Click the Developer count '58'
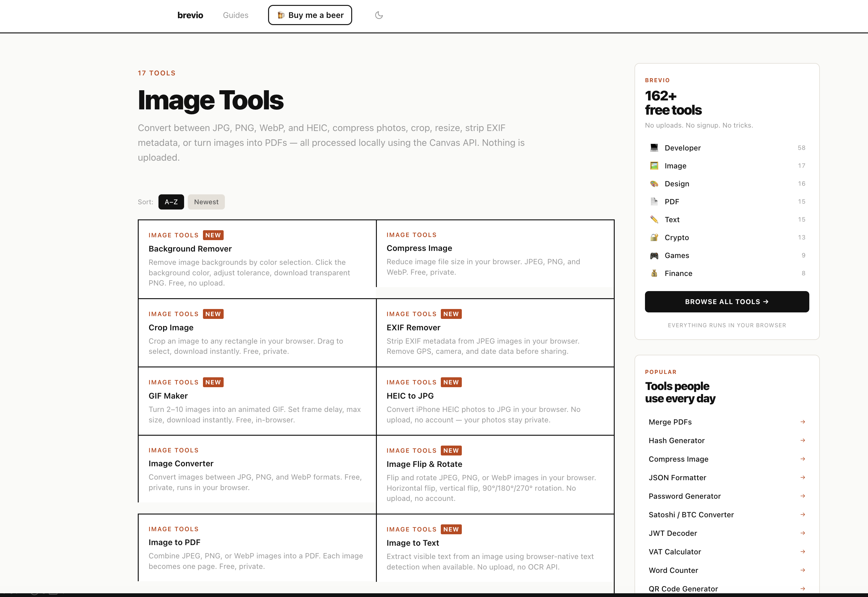The image size is (868, 597). coord(802,148)
